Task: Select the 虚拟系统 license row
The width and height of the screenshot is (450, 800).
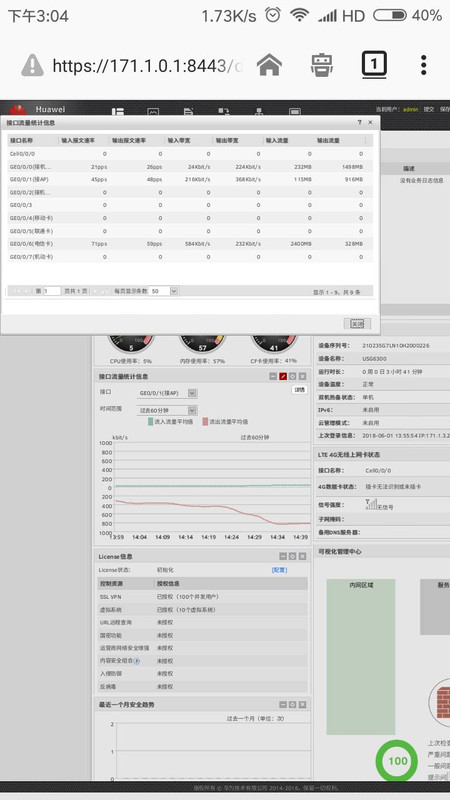Action: click(202, 610)
